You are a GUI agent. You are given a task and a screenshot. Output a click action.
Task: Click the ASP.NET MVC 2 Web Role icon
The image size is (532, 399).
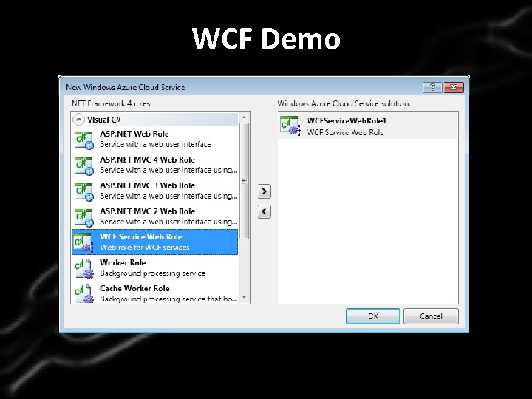pos(83,217)
